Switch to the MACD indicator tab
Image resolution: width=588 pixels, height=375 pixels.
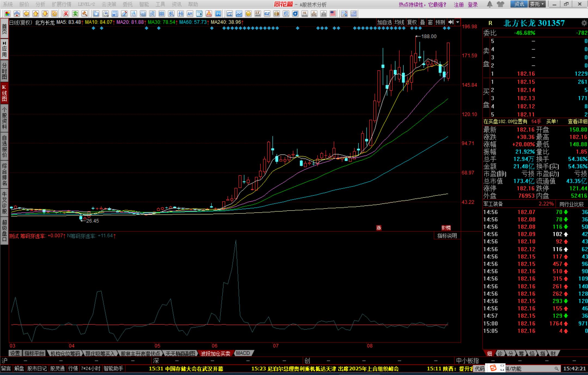[x=243, y=353]
